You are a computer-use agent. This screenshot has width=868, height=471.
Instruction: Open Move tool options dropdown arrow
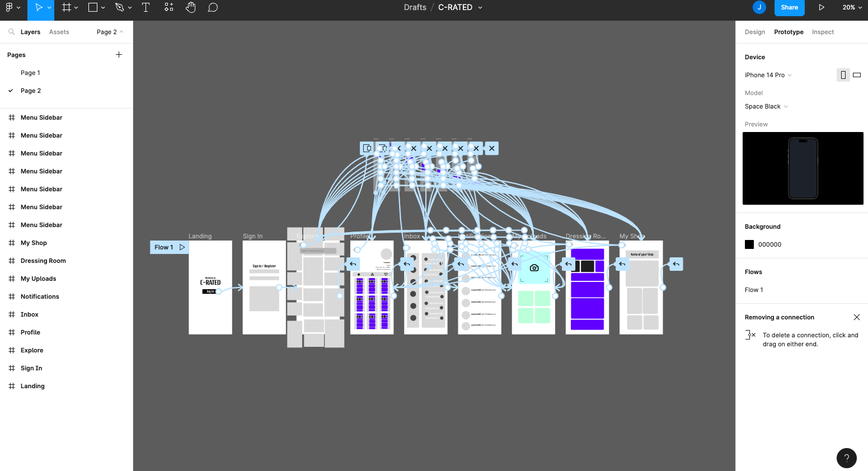pos(49,8)
